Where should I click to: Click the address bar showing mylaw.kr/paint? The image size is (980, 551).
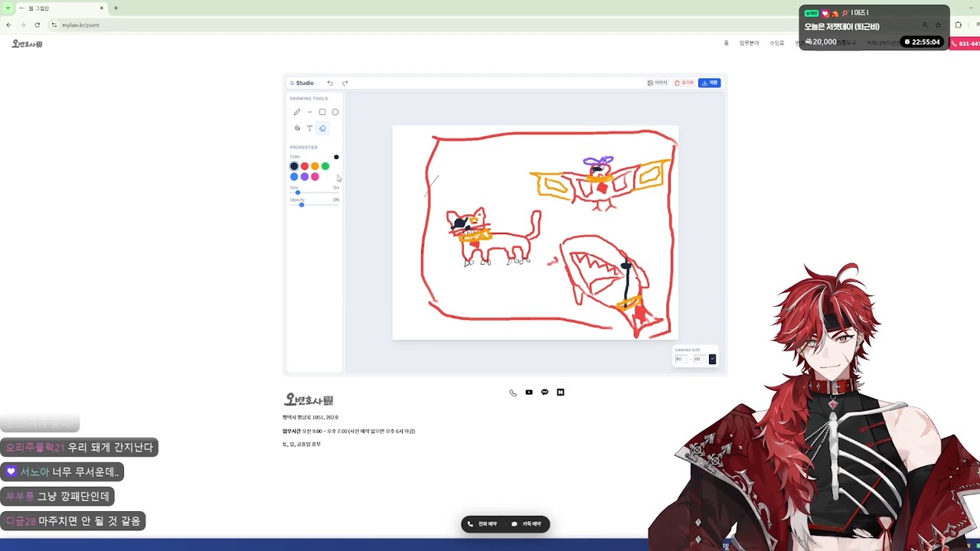tap(80, 24)
